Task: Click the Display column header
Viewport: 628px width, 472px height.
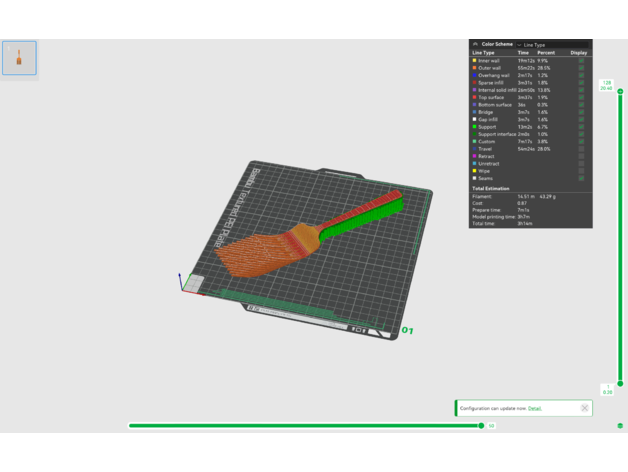Action: (579, 53)
